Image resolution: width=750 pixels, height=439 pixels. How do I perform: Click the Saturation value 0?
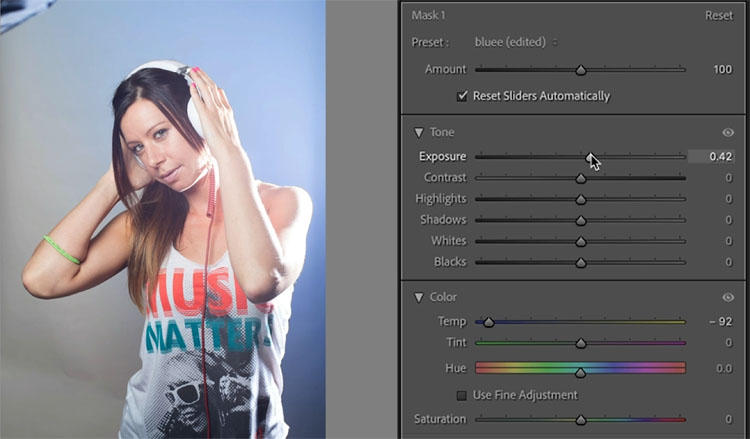pyautogui.click(x=728, y=419)
